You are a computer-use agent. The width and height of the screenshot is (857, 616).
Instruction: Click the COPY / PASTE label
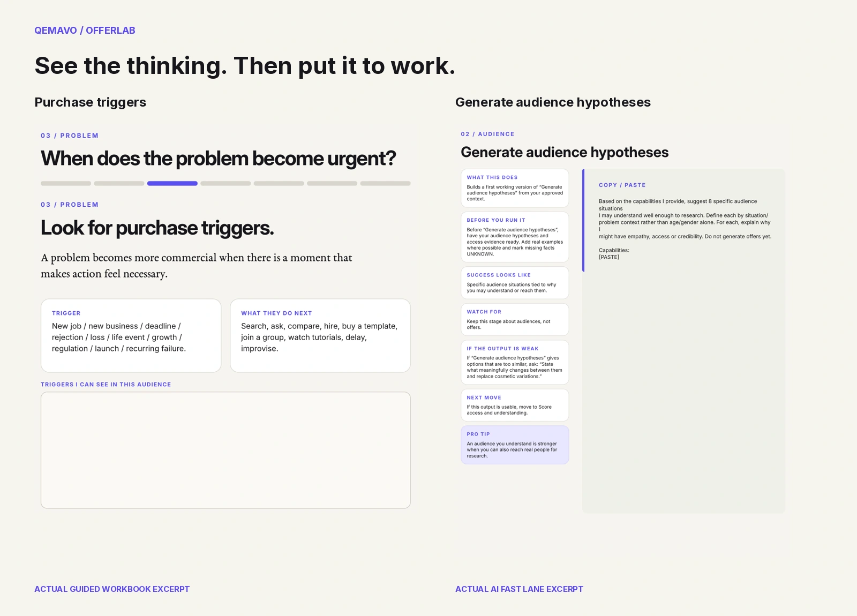click(622, 185)
